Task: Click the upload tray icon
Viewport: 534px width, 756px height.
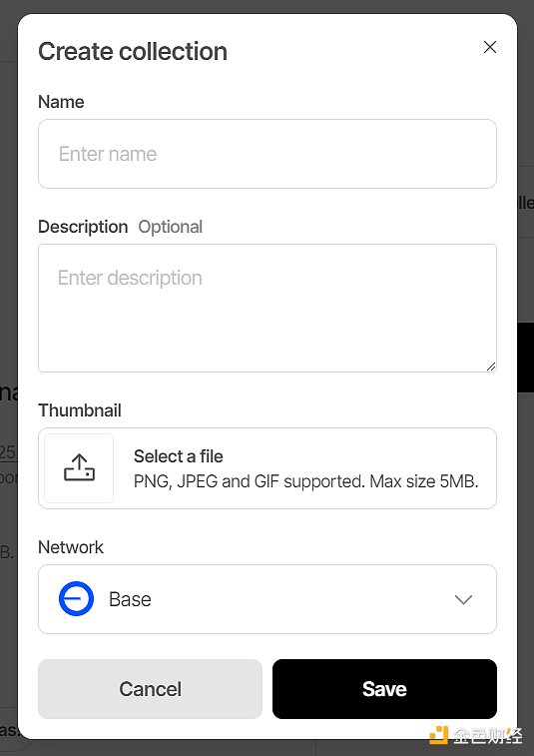Action: coord(79,467)
